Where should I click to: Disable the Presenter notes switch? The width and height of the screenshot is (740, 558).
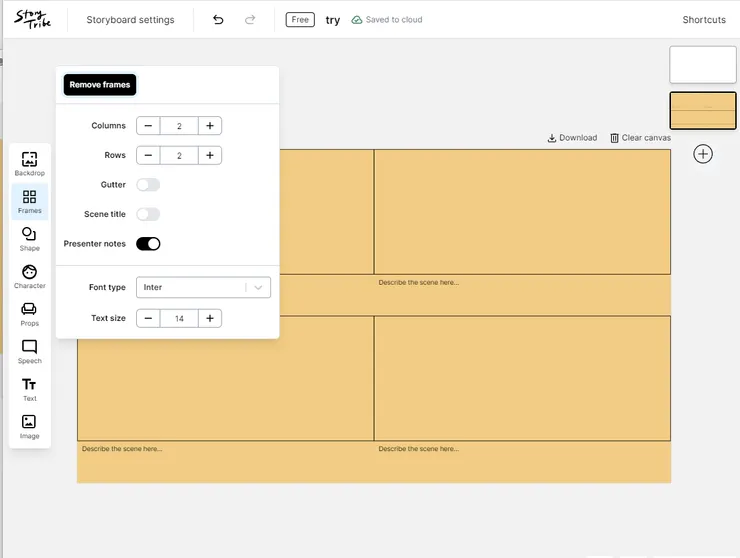click(148, 244)
